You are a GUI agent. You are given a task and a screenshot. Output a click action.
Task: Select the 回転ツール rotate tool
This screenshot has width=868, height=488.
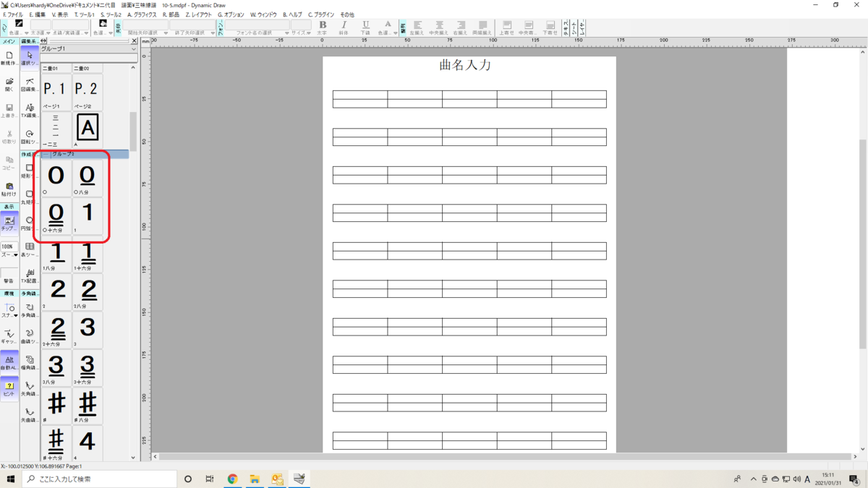pyautogui.click(x=30, y=136)
